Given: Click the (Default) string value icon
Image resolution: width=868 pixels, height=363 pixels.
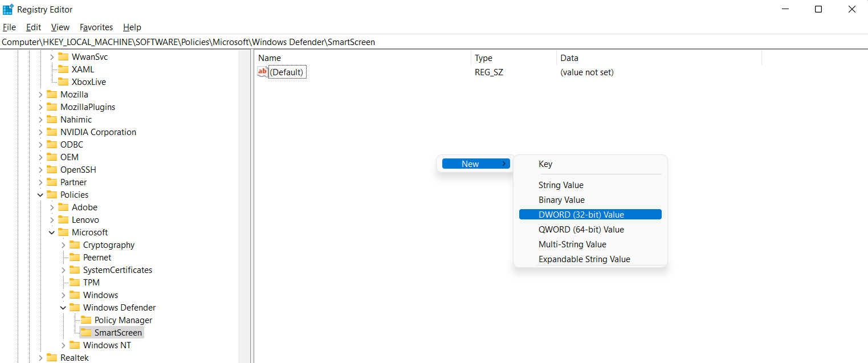Looking at the screenshot, I should click(x=262, y=72).
